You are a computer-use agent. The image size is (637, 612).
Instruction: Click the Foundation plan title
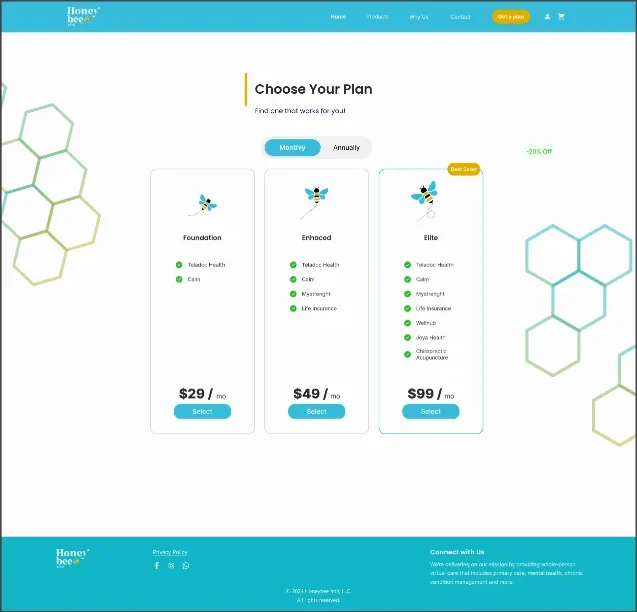click(202, 238)
